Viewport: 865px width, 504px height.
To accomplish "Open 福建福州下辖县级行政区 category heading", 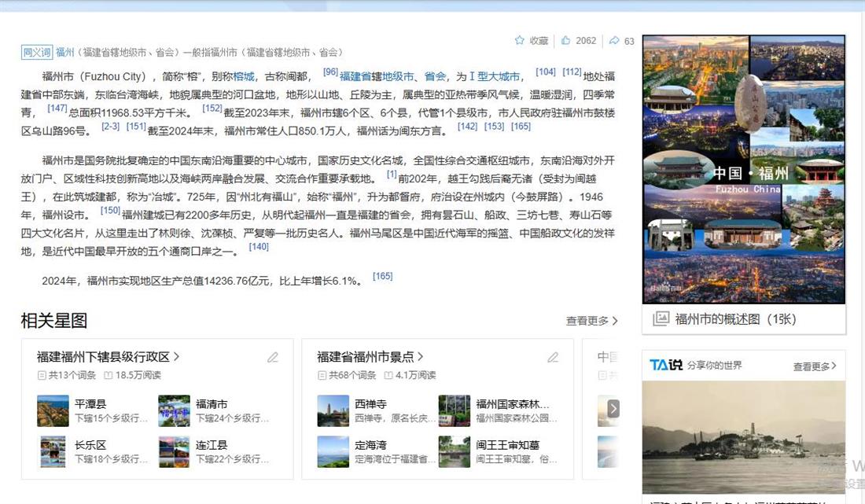I will (109, 357).
